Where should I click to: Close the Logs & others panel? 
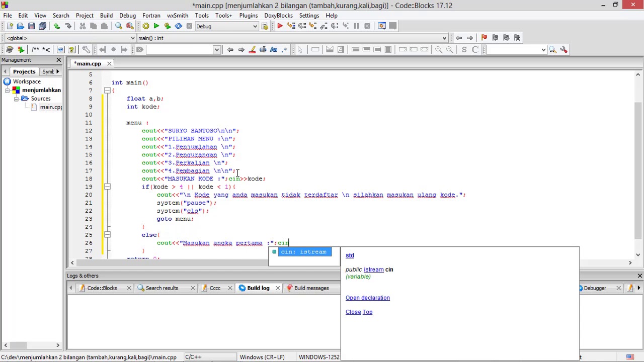click(639, 276)
